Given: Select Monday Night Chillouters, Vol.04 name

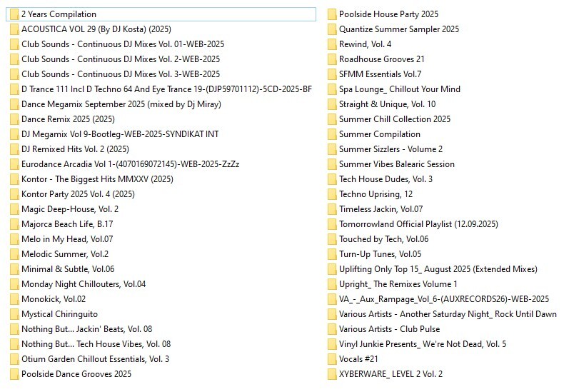Looking at the screenshot, I should (x=84, y=284).
